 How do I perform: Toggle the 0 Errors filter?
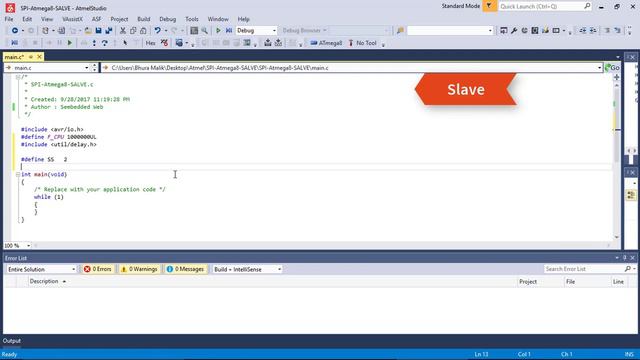98,269
